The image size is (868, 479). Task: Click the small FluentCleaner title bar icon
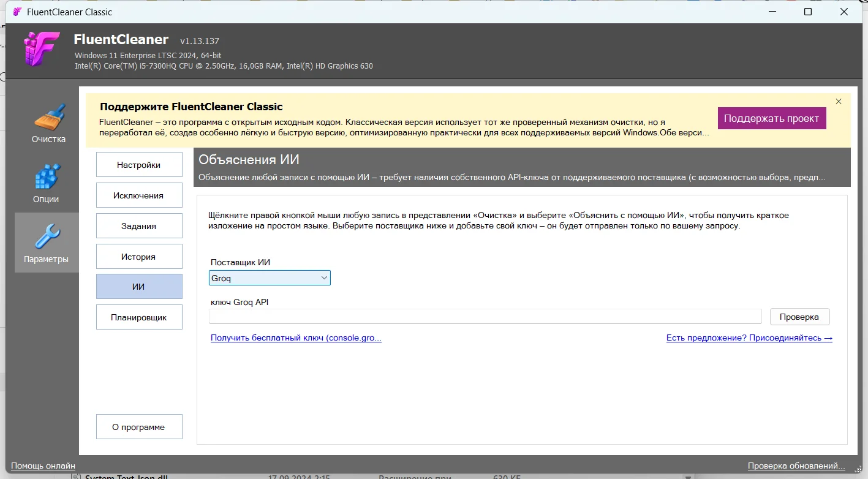(17, 12)
